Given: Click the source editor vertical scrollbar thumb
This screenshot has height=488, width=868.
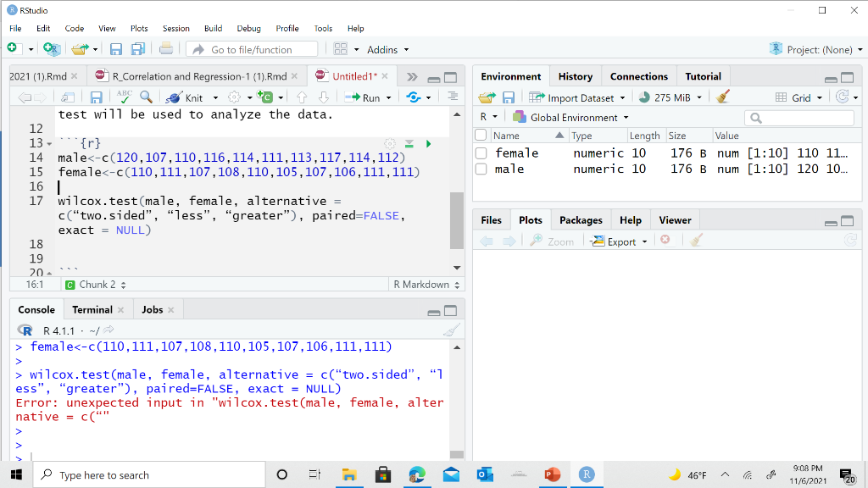Looking at the screenshot, I should (x=457, y=222).
